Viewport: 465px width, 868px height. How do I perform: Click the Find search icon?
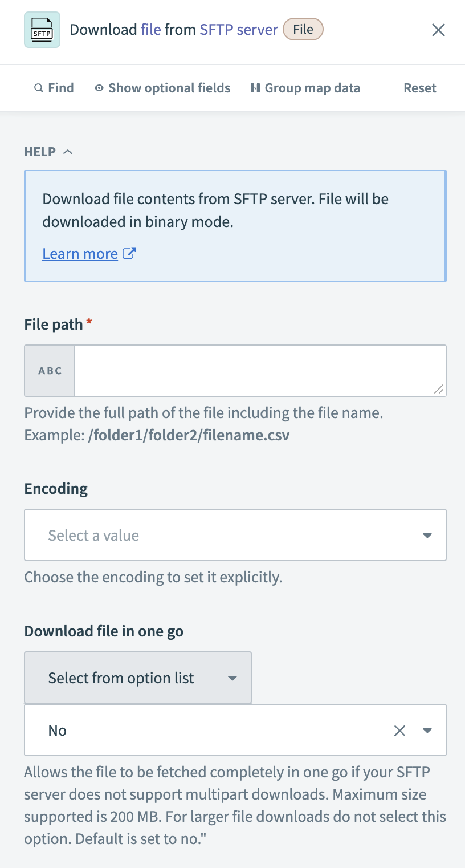click(x=38, y=88)
